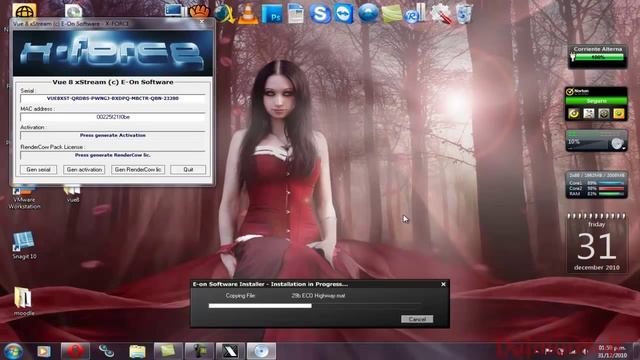
Task: Open TeamViewer icon in the top dock
Action: 344,13
